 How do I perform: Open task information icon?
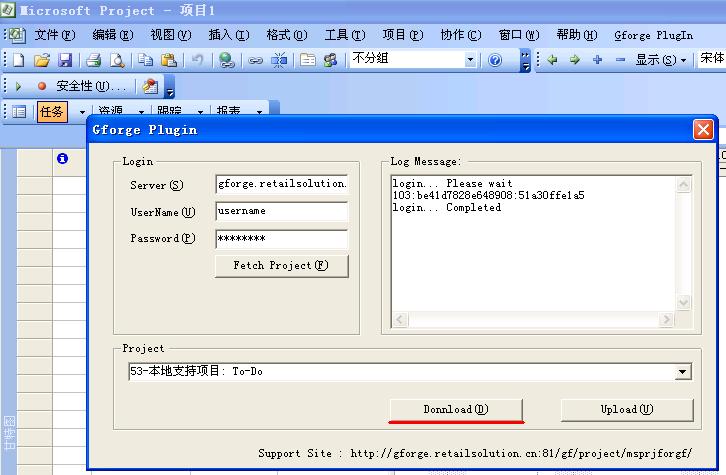pos(307,60)
